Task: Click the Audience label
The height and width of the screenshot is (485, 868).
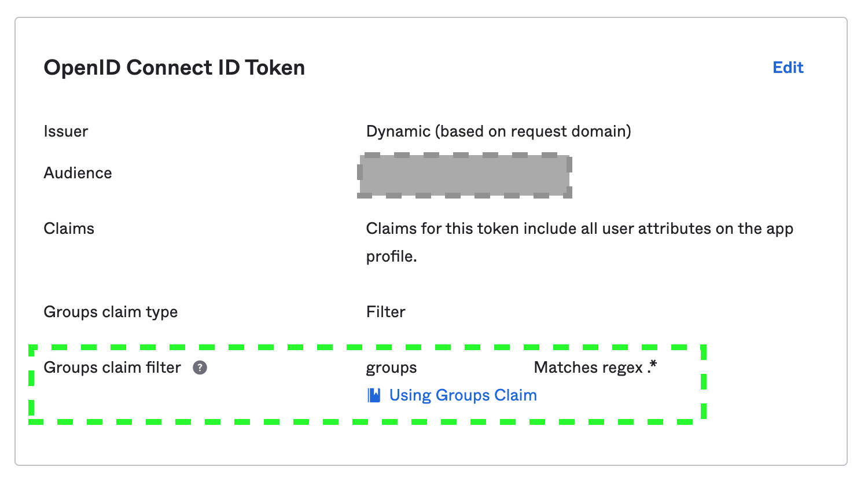Action: (x=78, y=173)
